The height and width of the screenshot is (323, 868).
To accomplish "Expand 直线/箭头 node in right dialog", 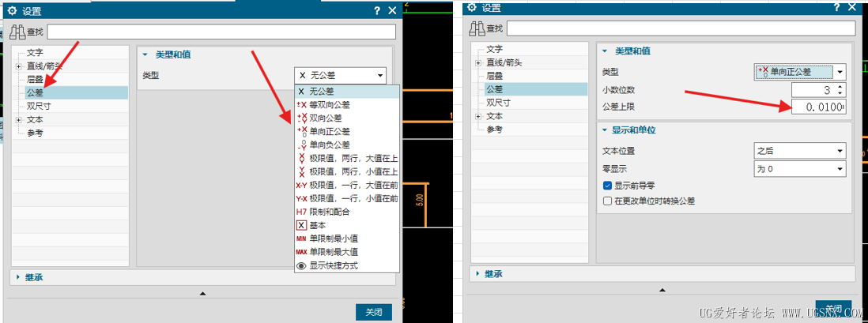I will (477, 63).
